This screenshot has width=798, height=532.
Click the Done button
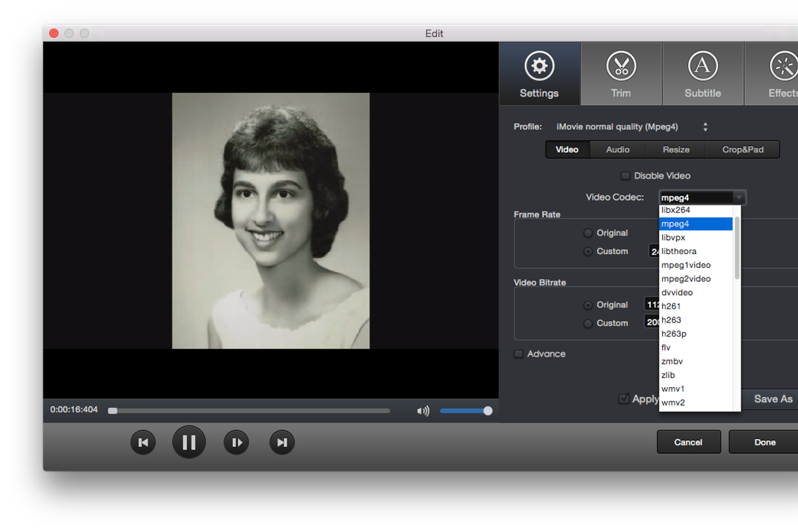click(x=763, y=442)
